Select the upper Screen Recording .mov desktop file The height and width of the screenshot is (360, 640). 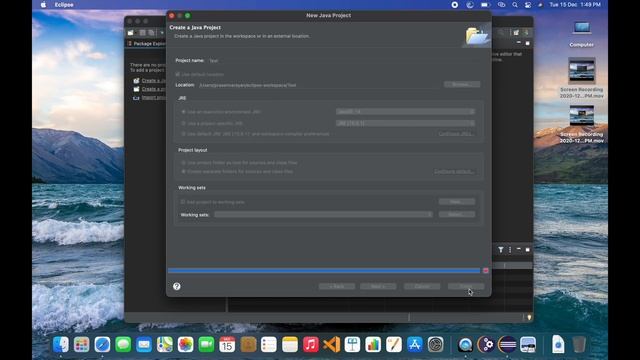[x=582, y=78]
